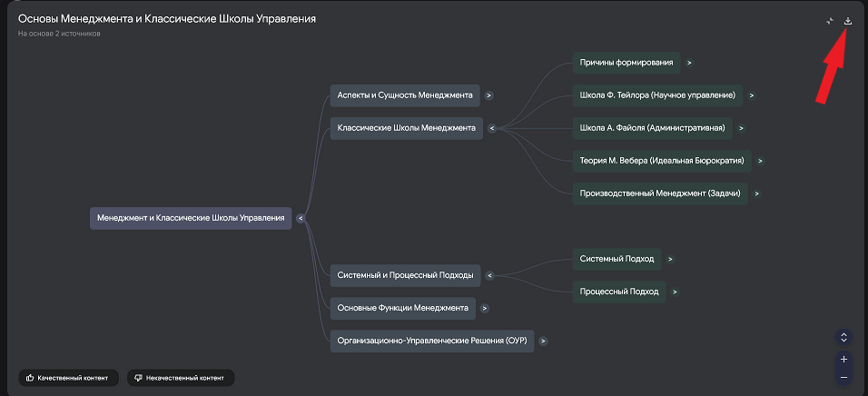
Task: Select the Причины формирования node
Action: click(x=626, y=63)
